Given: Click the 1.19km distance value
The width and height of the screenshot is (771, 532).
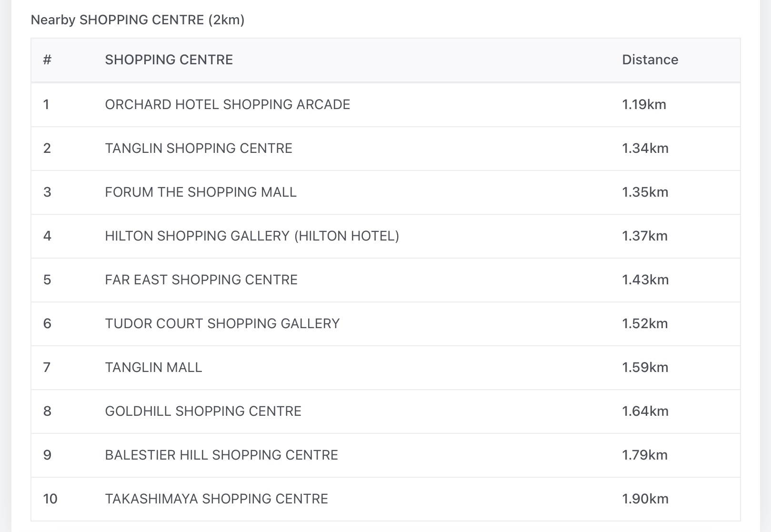Looking at the screenshot, I should click(644, 105).
